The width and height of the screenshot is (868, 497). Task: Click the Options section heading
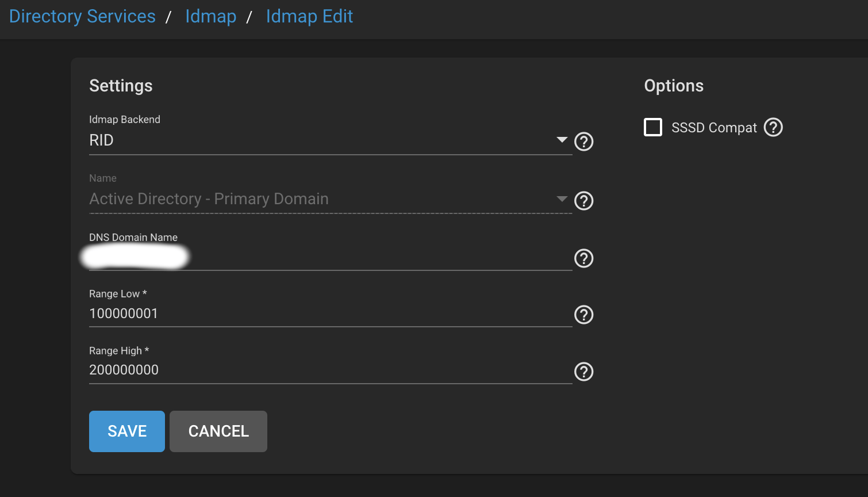pos(674,86)
